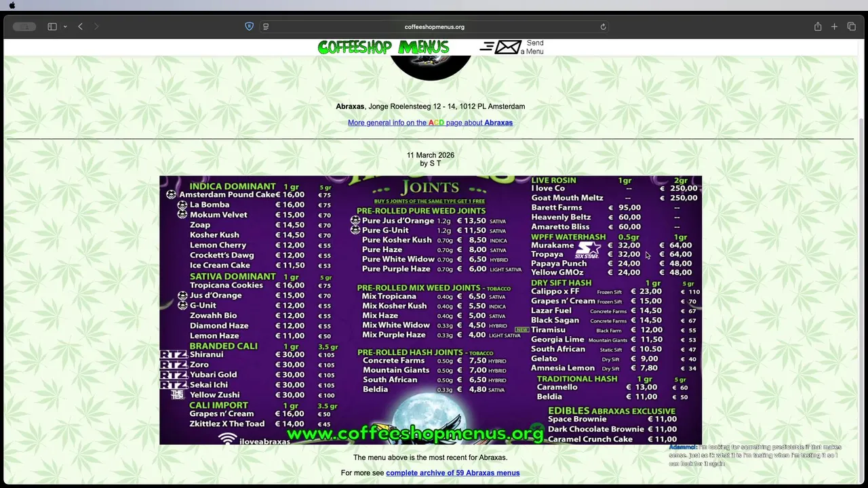Click the Kosher Kush menu row

click(x=260, y=235)
